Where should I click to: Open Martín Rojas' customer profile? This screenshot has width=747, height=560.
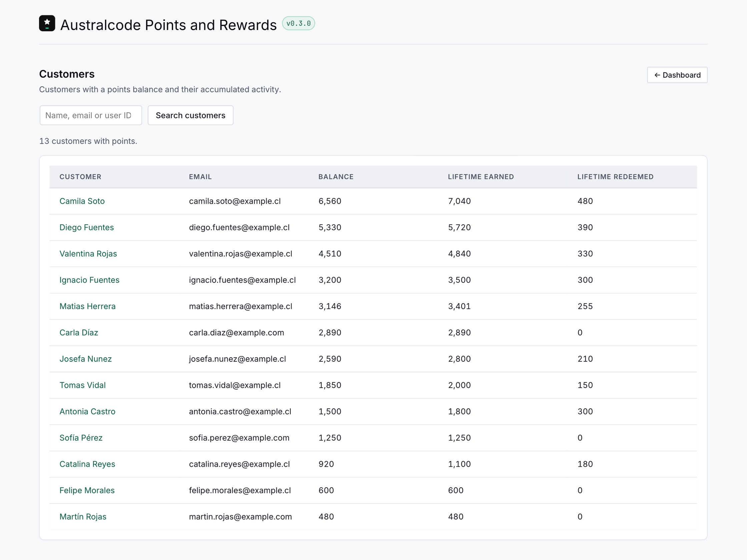tap(83, 517)
